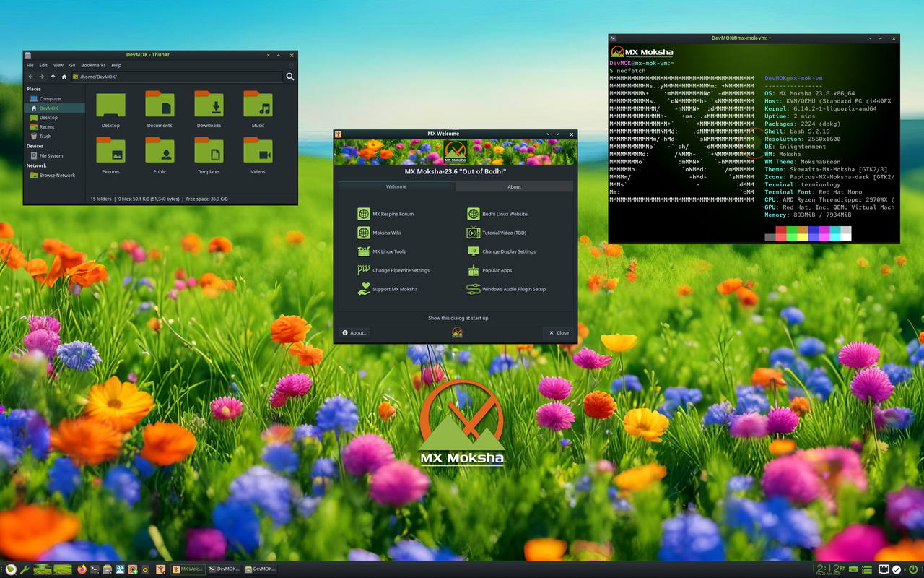The height and width of the screenshot is (578, 924).
Task: Select the DevMOK place in Thunar sidebar
Action: pyautogui.click(x=45, y=108)
